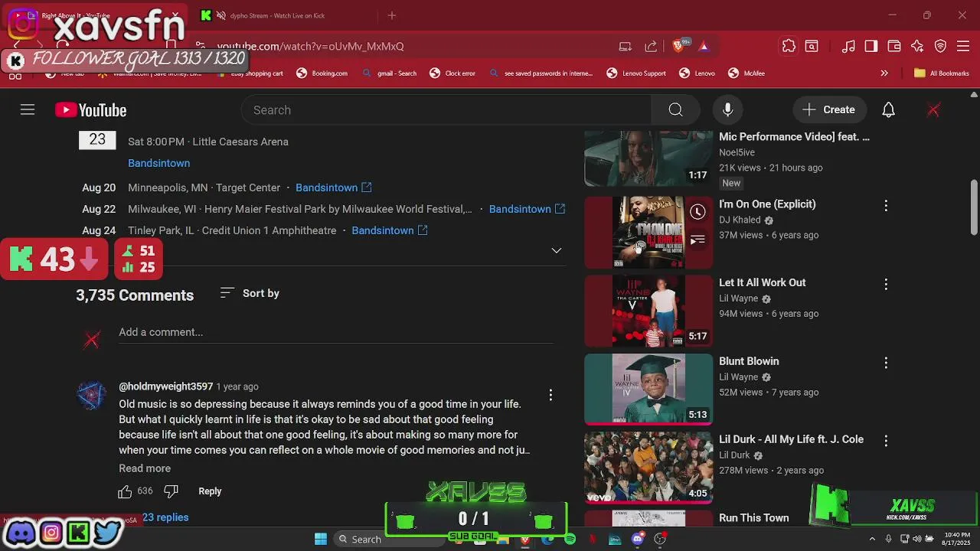Reply to the @holdmyweight3597 comment
Screen dimensions: 980x551
pos(210,491)
